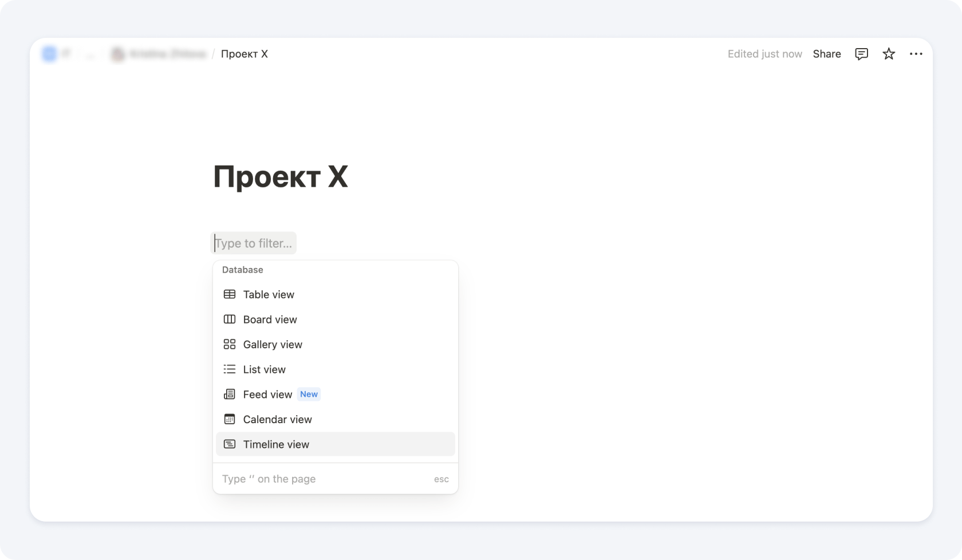Star this page as favorite

889,54
